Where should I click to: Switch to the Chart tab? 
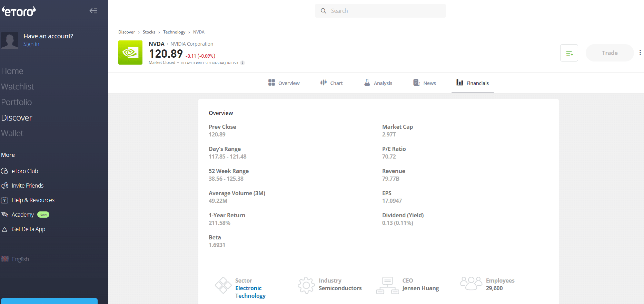click(331, 83)
